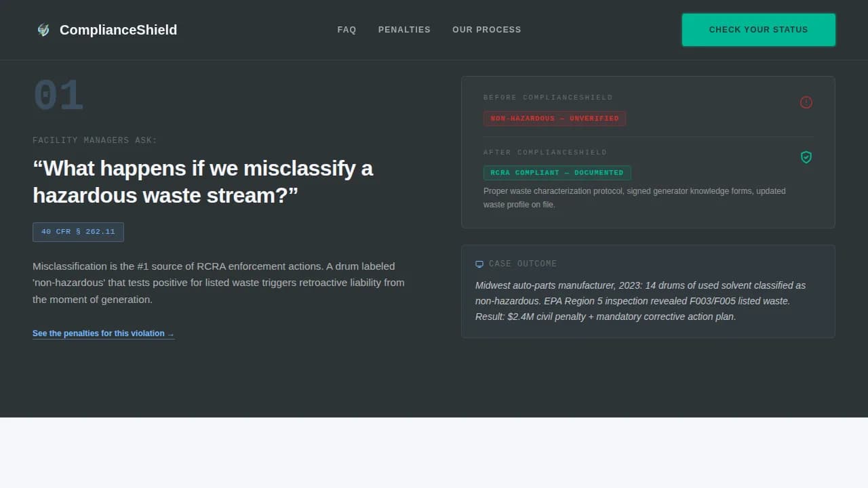
Task: Follow 'See the penalties for this violation' link
Action: click(x=104, y=333)
